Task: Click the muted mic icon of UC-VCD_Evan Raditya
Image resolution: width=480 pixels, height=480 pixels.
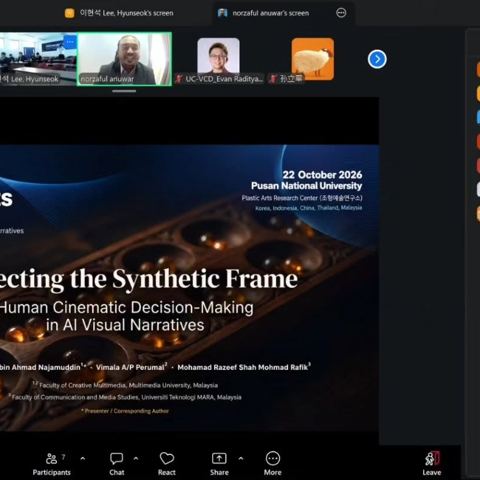Action: point(179,79)
